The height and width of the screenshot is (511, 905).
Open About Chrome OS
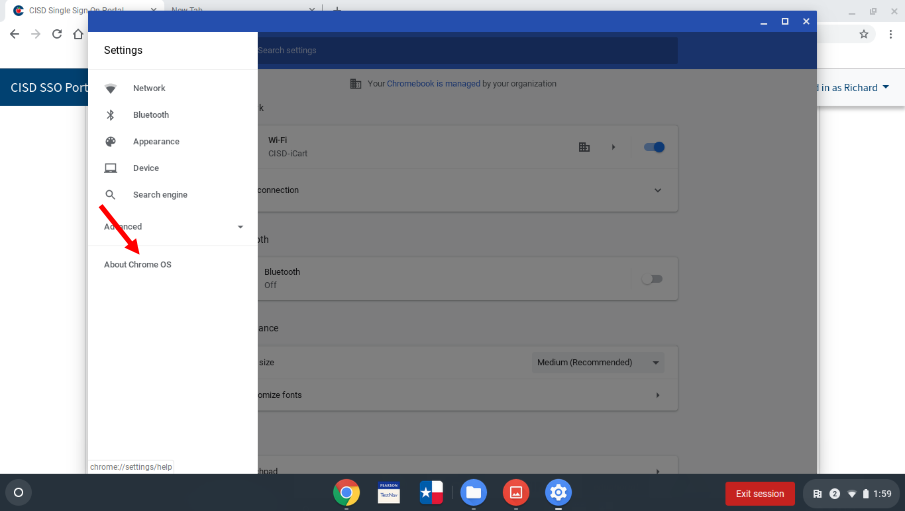(138, 265)
